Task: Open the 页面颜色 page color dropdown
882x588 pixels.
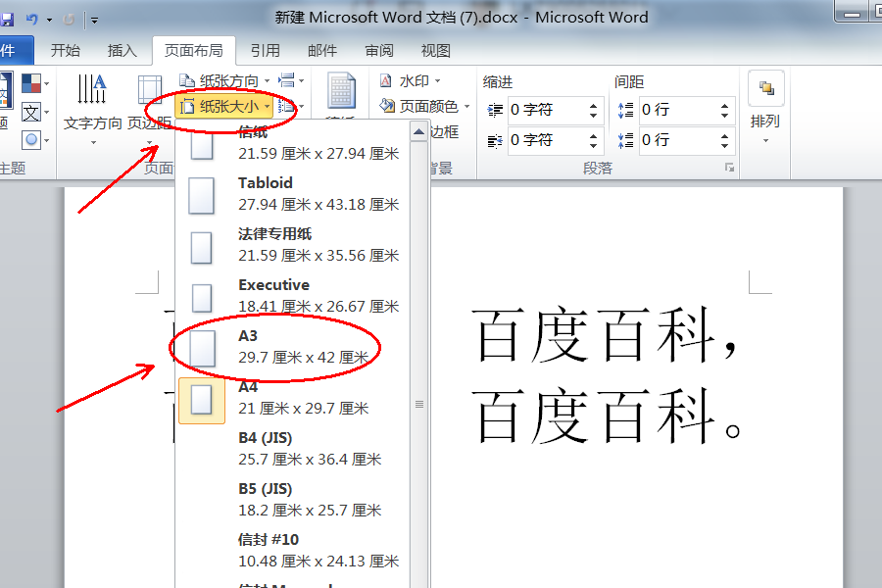Action: [x=424, y=106]
